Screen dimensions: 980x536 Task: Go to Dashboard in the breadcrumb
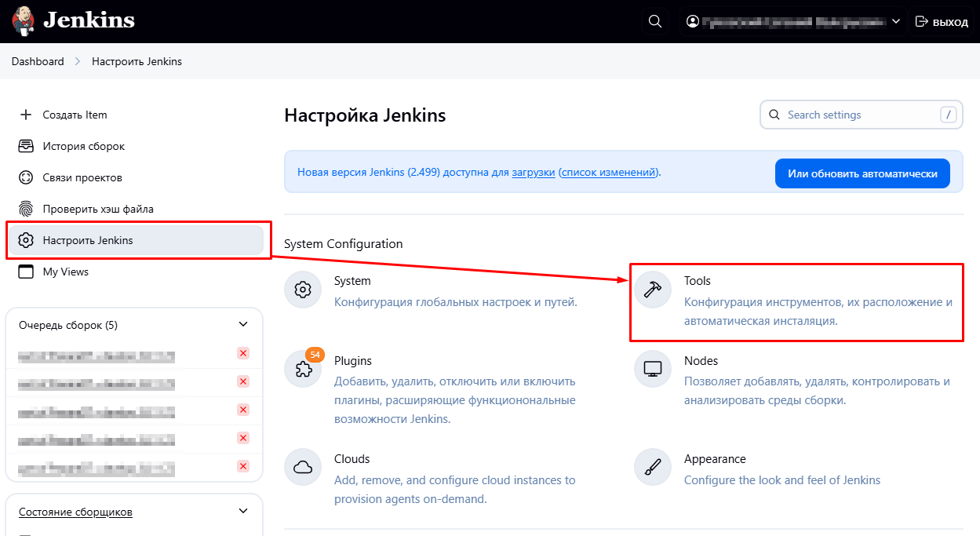pyautogui.click(x=38, y=61)
